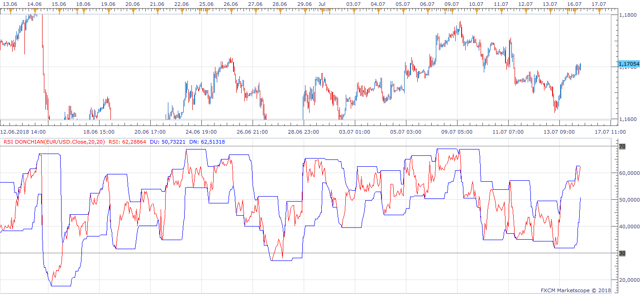The height and width of the screenshot is (294, 644).
Task: Click the 60,0000 indicator axis label
Action: [629, 173]
